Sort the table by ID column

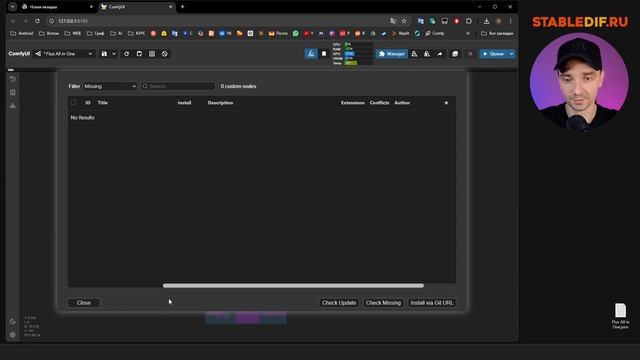88,103
